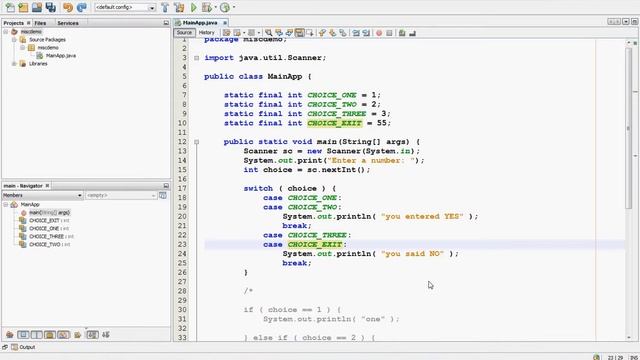
Task: Switch to the Services tab
Action: point(68,23)
